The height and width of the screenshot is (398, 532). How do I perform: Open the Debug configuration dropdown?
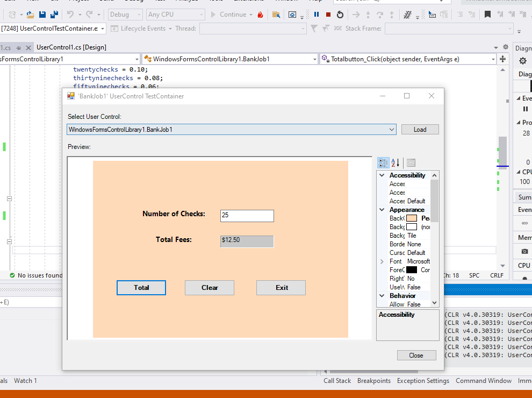(x=125, y=15)
